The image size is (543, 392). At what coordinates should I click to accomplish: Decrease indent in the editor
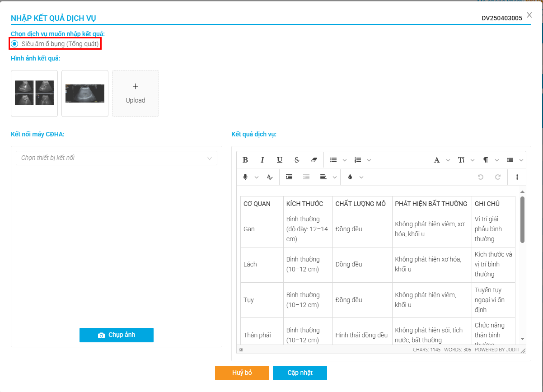point(306,177)
